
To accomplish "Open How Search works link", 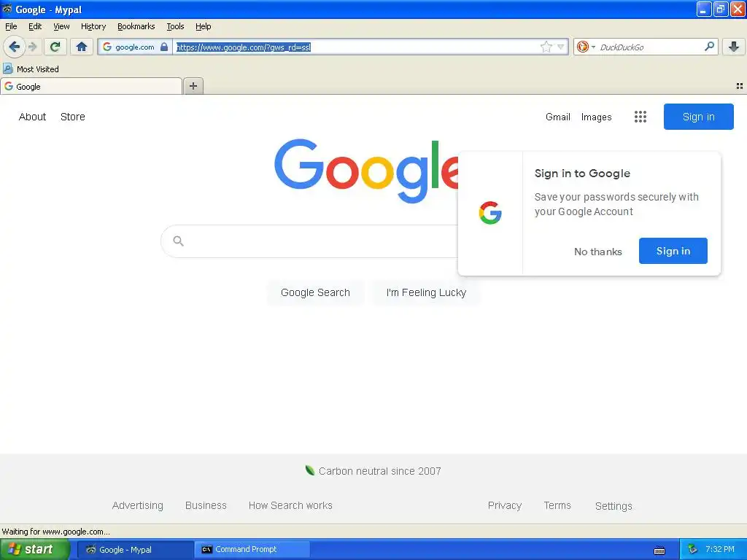I will [x=290, y=505].
